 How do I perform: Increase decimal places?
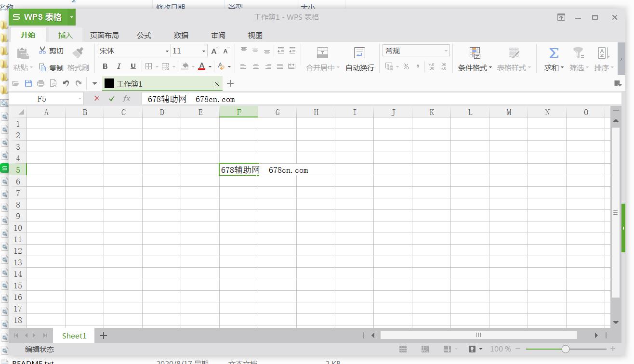tap(431, 66)
